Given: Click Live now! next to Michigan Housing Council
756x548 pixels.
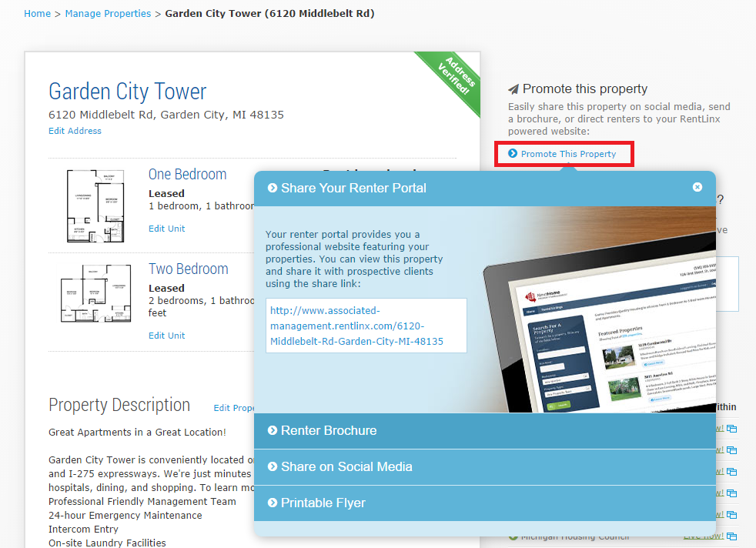Looking at the screenshot, I should click(704, 536).
